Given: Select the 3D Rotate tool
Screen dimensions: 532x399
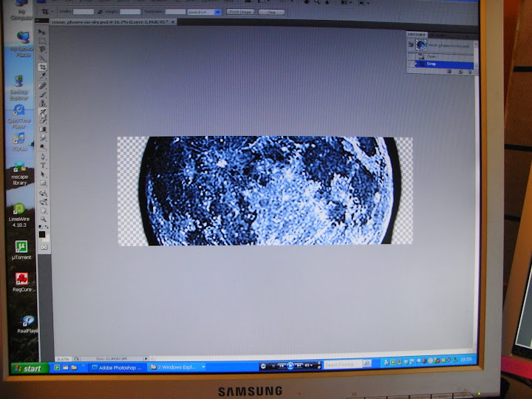Looking at the screenshot, I should (43, 194).
